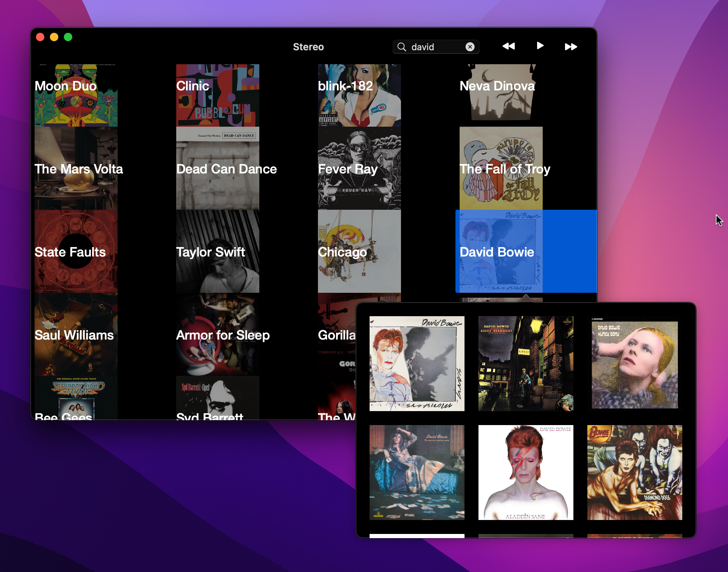Choose The Man Who Sold the World album
The width and height of the screenshot is (728, 572).
click(x=417, y=473)
